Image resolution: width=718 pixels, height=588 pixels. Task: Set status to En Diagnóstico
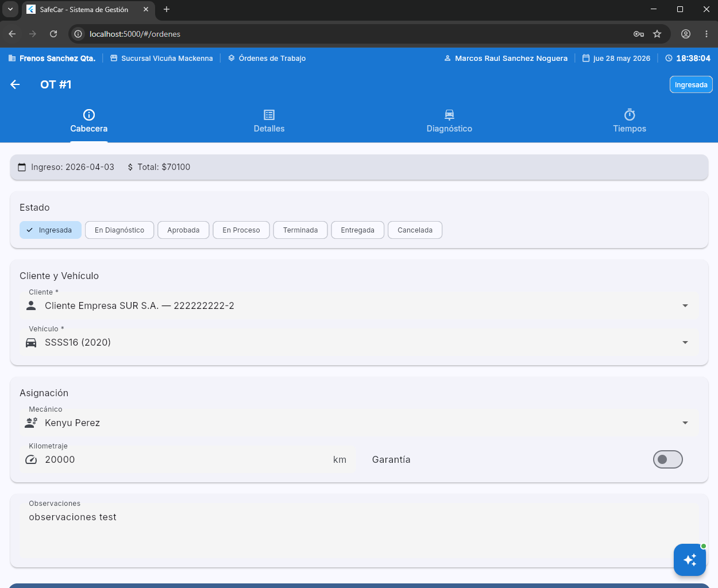119,230
